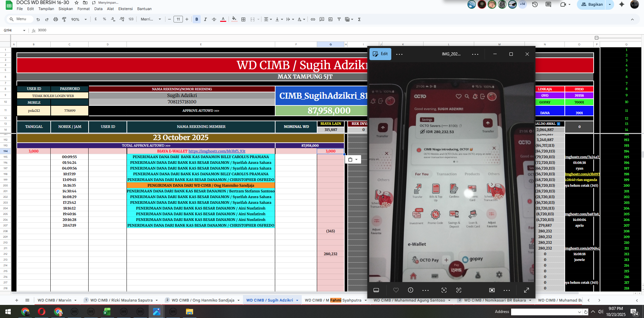Viewport: 644px width, 318px height.
Task: Click Edit button in photo viewer
Action: click(380, 54)
